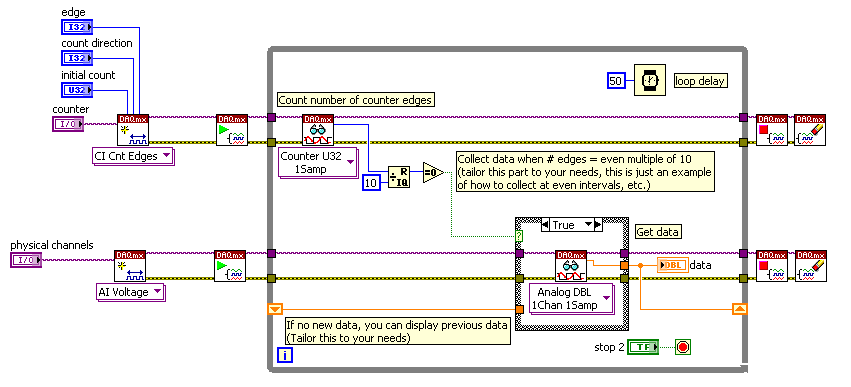The image size is (851, 387).
Task: Click the count direction label text
Action: click(97, 43)
